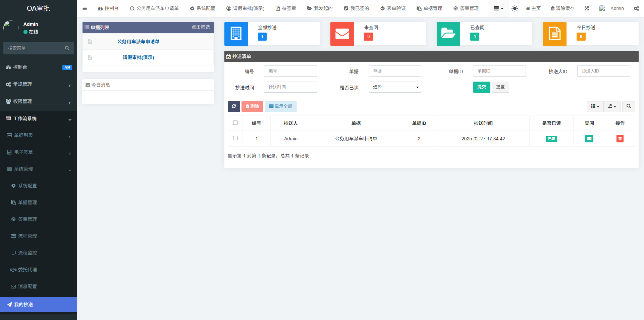Open the 是否已读 select dropdown
The height and width of the screenshot is (320, 644).
[x=395, y=87]
